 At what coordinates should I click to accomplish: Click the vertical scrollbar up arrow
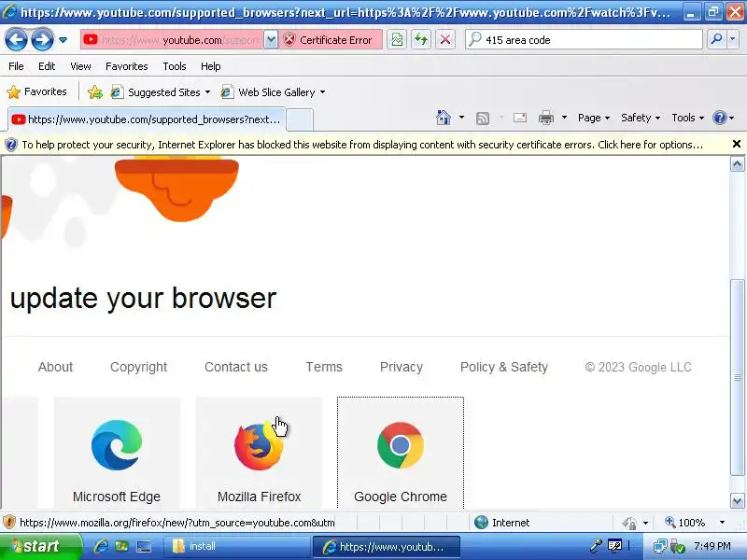point(737,165)
